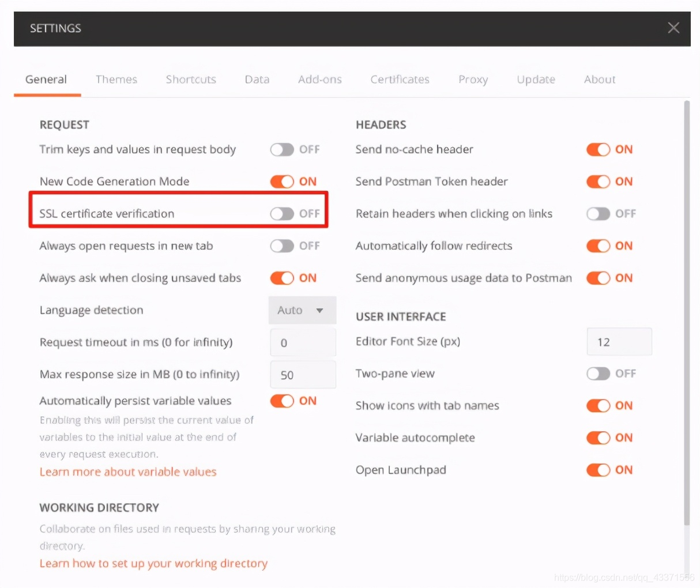
Task: Enable SSL certificate verification toggle
Action: point(282,214)
